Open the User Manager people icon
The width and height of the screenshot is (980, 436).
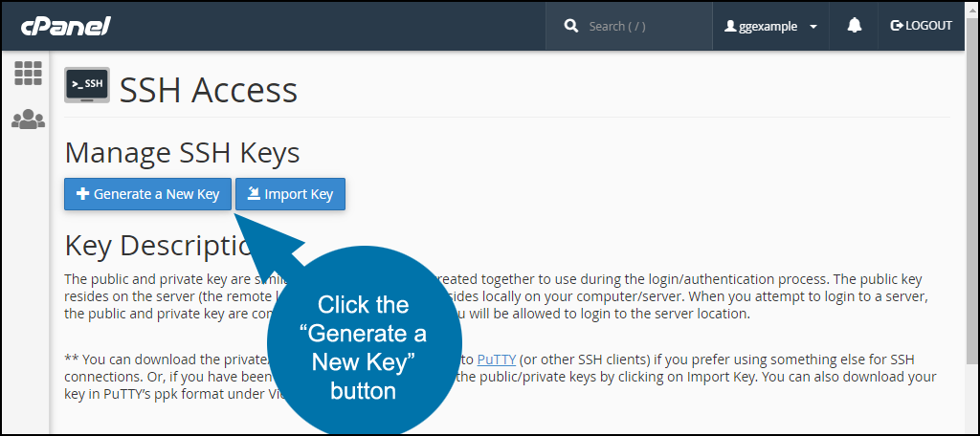pyautogui.click(x=28, y=119)
